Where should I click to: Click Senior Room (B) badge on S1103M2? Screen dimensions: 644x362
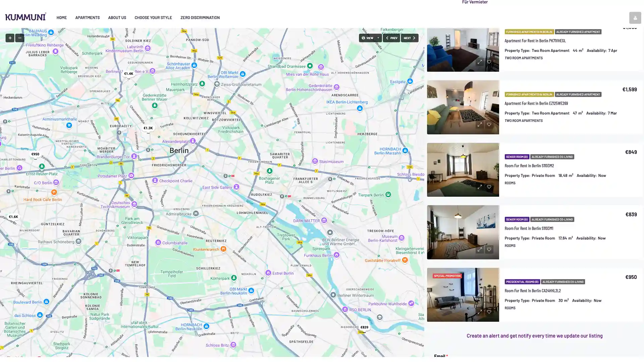click(x=517, y=157)
